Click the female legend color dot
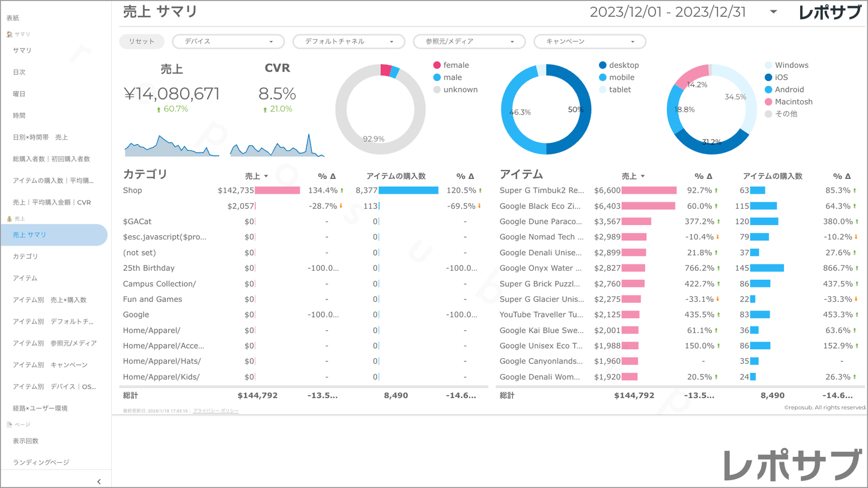 coord(437,65)
